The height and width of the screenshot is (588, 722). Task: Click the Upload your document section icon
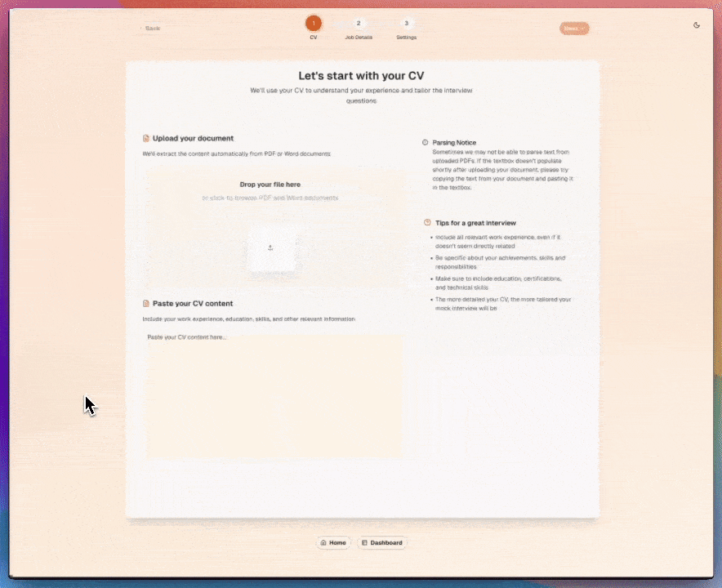[x=147, y=138]
